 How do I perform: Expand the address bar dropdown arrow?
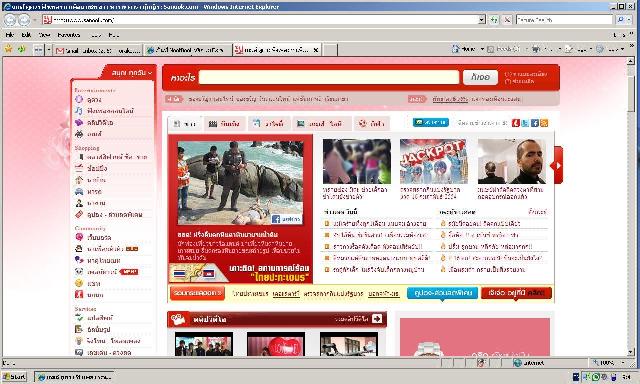pos(482,20)
